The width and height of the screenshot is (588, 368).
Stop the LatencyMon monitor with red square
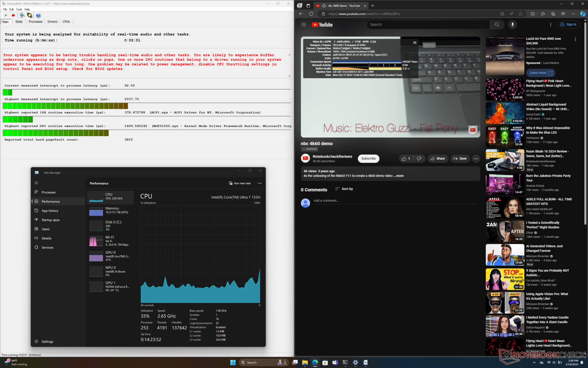tap(13, 15)
